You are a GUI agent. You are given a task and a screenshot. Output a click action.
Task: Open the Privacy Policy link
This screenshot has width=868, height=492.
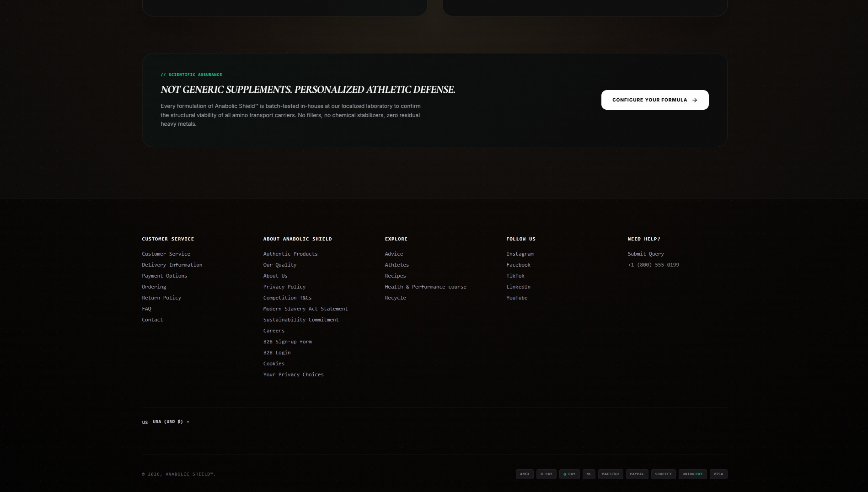coord(284,287)
